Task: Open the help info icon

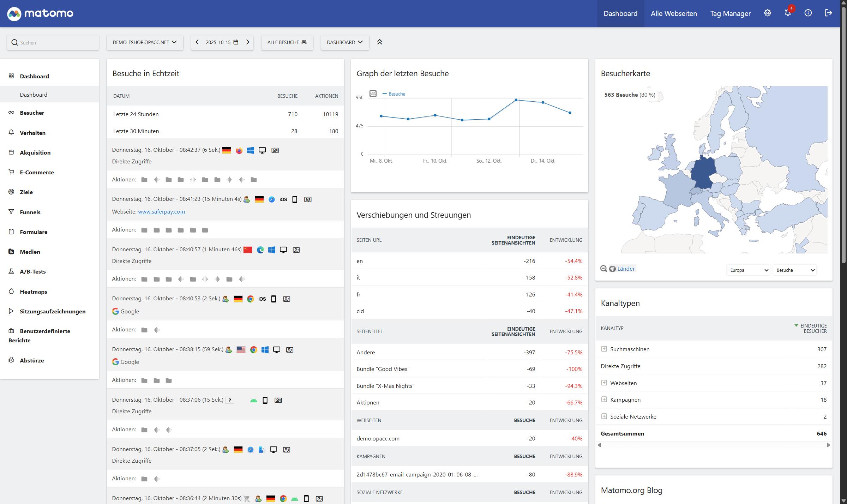Action: 808,13
